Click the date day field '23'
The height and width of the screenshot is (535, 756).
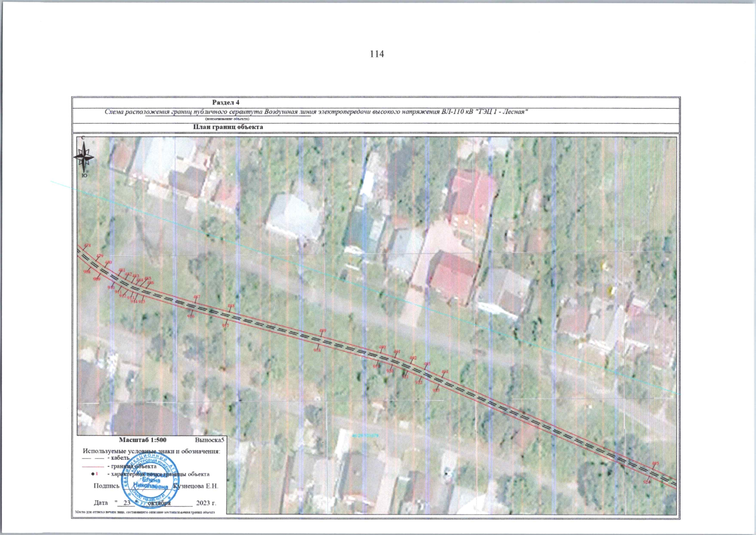(127, 503)
